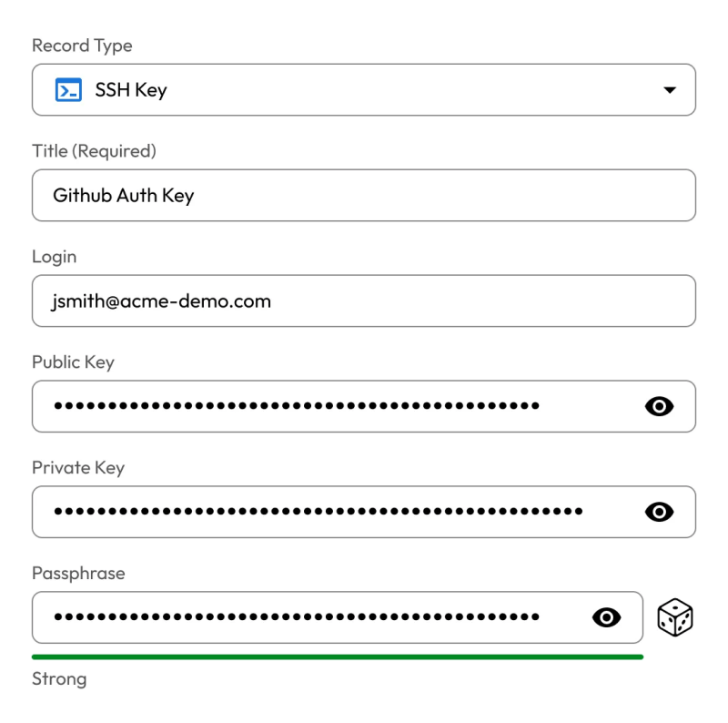The image size is (728, 723).
Task: Edit the Github Auth Key title field
Action: coord(363,195)
